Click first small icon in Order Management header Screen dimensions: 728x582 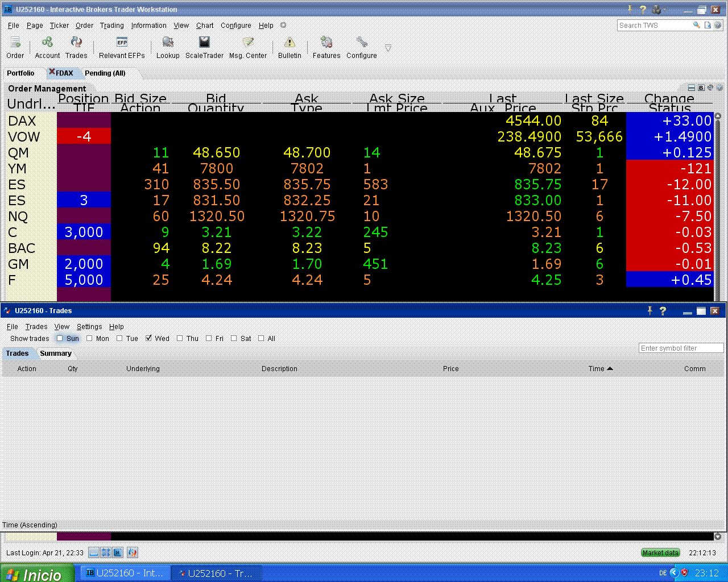coord(691,88)
